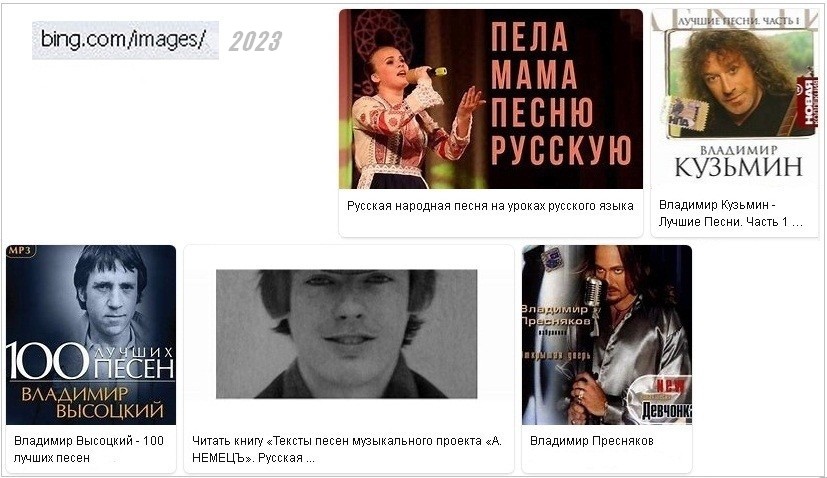
Task: Click the NEW sticker on Presnyakov cover
Action: [x=671, y=385]
